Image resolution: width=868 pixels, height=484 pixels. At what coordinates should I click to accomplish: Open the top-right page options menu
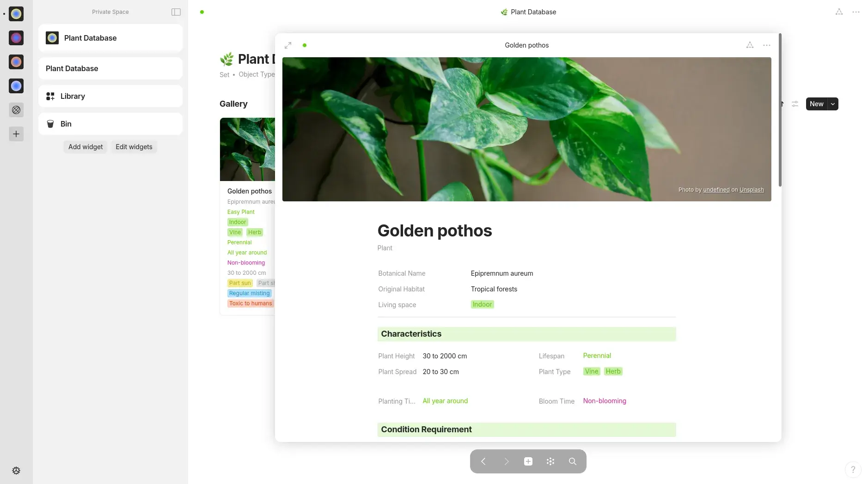coord(856,12)
